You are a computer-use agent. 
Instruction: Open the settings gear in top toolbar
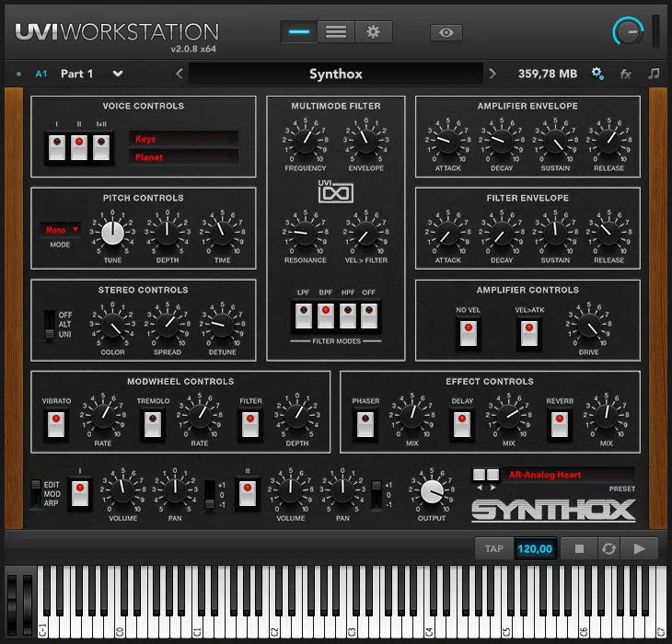[373, 31]
